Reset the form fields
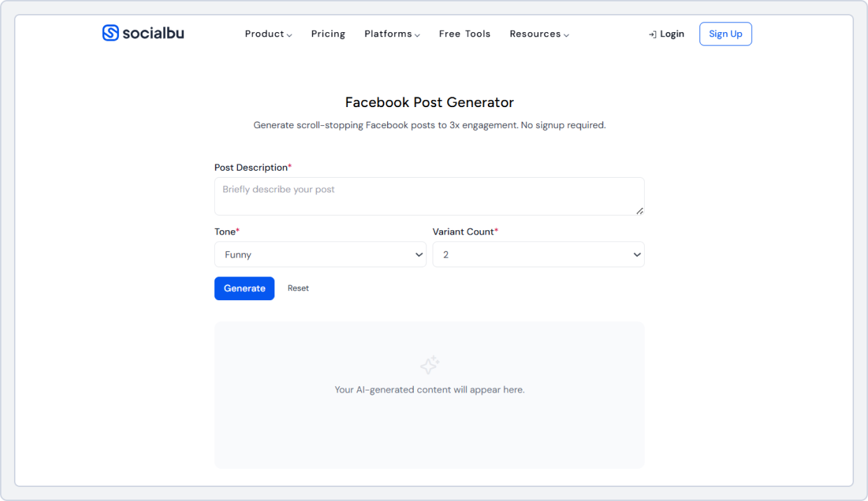The width and height of the screenshot is (868, 501). pyautogui.click(x=298, y=288)
